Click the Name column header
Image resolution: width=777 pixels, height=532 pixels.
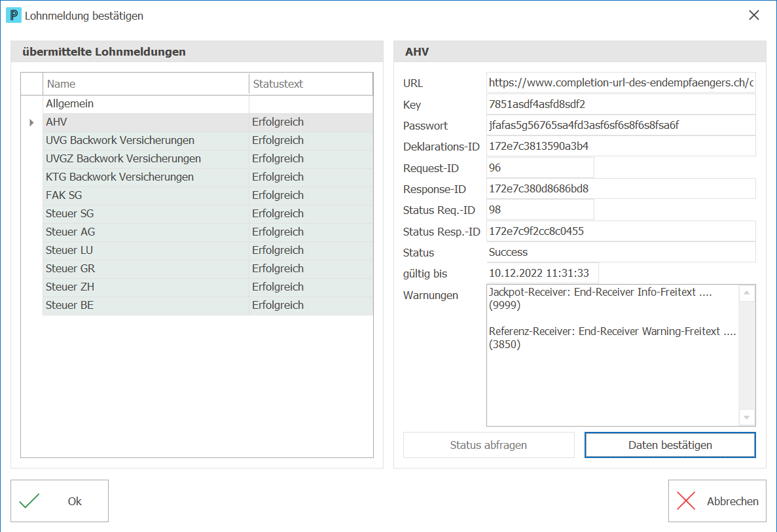(x=146, y=84)
